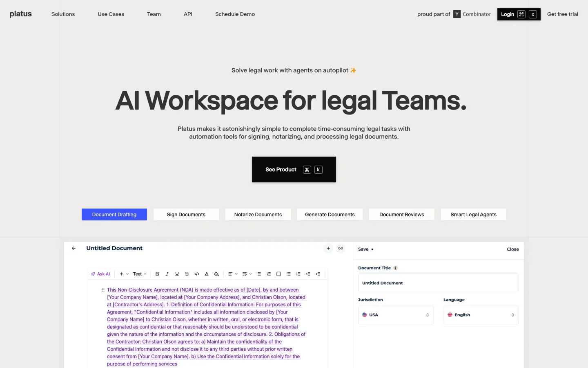This screenshot has width=588, height=368.
Task: Expand the line wrap dropdown in toolbar
Action: coord(247,274)
